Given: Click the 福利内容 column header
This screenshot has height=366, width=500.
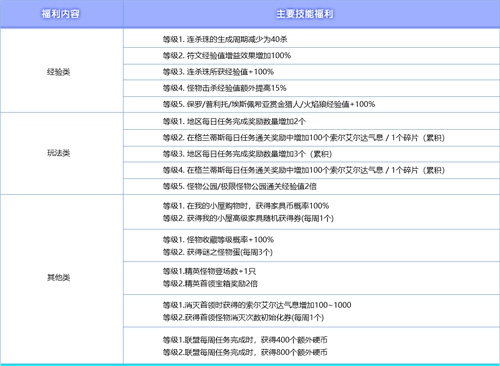Looking at the screenshot, I should (x=61, y=14).
